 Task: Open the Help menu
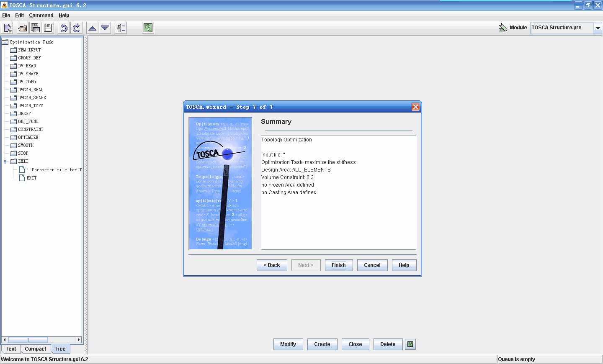pyautogui.click(x=64, y=15)
